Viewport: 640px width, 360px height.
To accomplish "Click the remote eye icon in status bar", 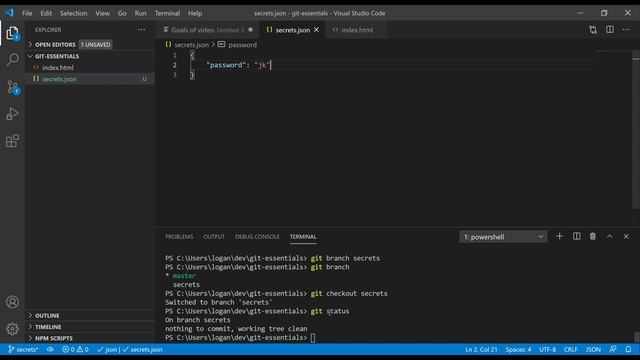I will tap(50, 349).
